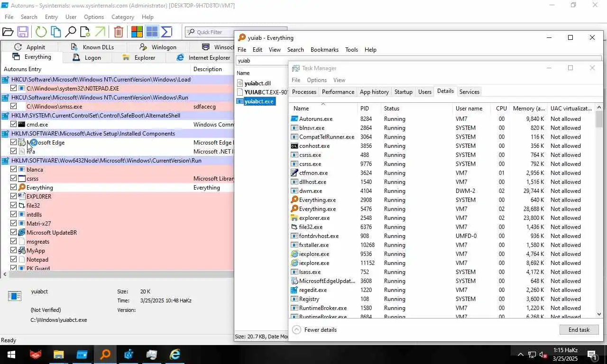
Task: Open Startup tab in Task Manager
Action: click(x=403, y=92)
